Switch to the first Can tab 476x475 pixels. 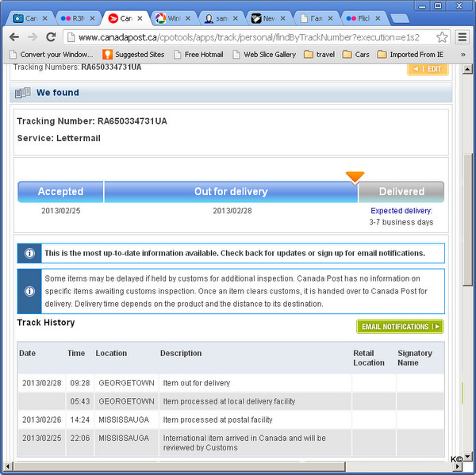pos(30,18)
